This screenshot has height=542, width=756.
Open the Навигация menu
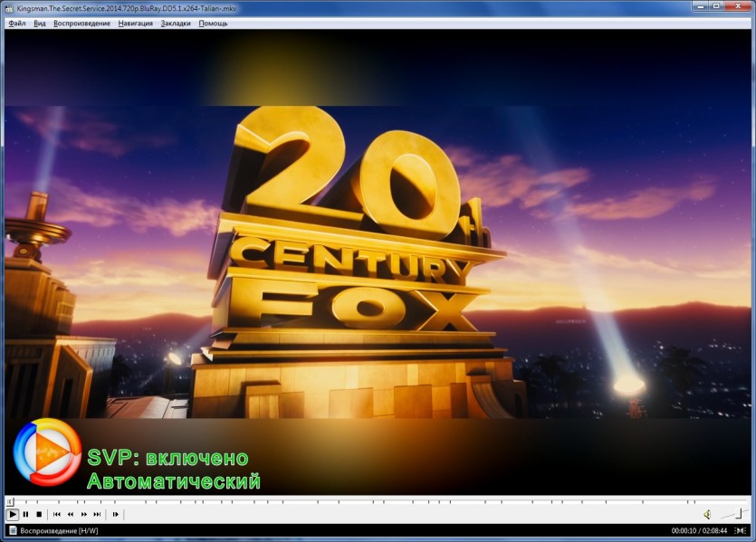(136, 24)
